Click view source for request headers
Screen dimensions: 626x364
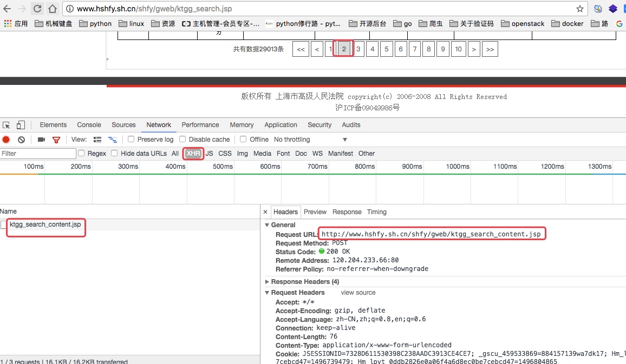[358, 293]
